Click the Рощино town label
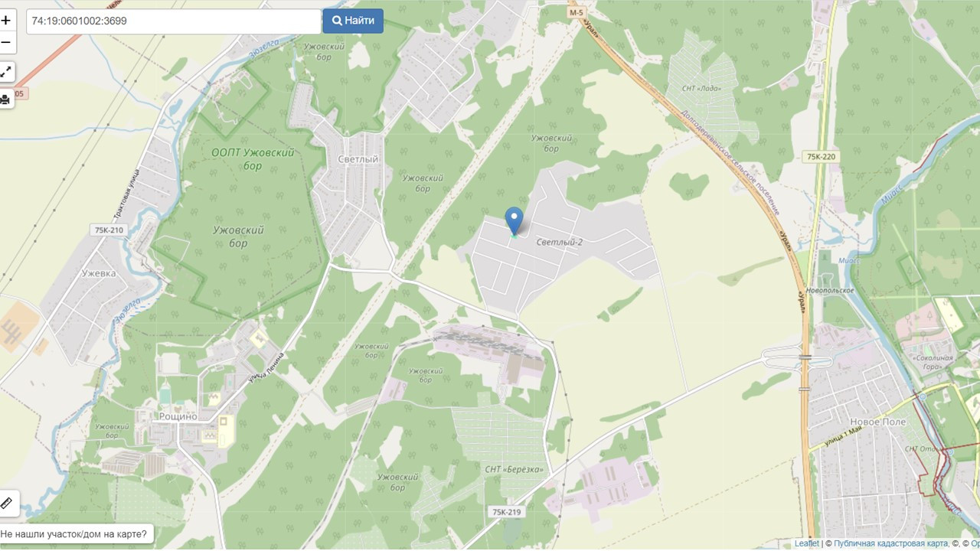 178,416
